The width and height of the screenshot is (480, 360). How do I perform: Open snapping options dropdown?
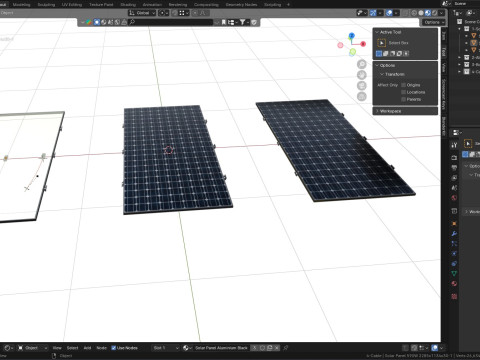point(183,13)
